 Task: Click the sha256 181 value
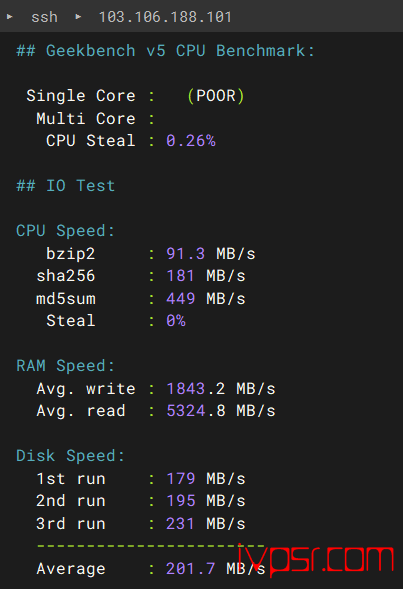click(180, 276)
